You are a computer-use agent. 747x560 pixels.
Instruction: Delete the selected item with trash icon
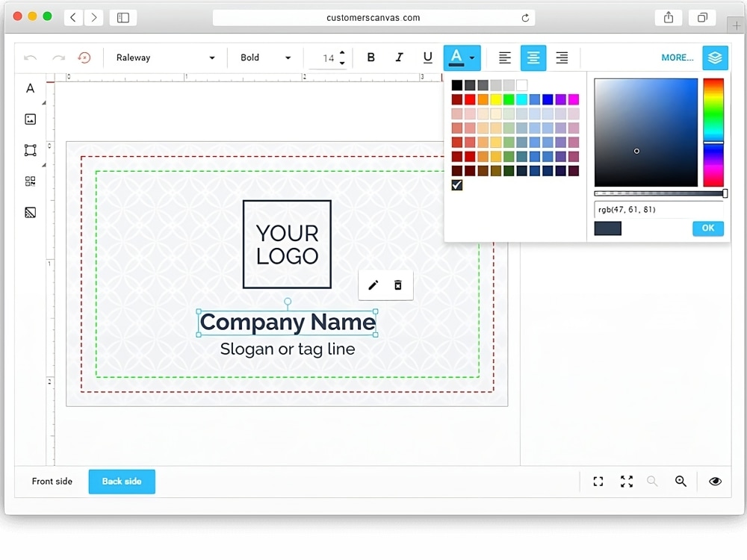tap(398, 284)
